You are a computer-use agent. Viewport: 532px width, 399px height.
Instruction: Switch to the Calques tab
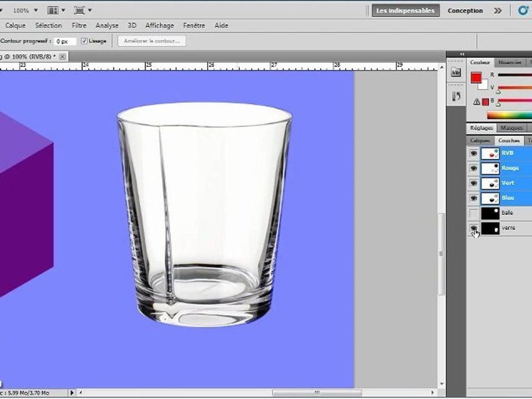480,140
